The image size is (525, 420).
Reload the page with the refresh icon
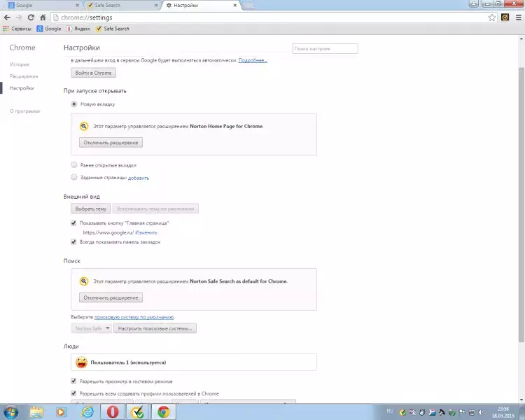pos(31,17)
